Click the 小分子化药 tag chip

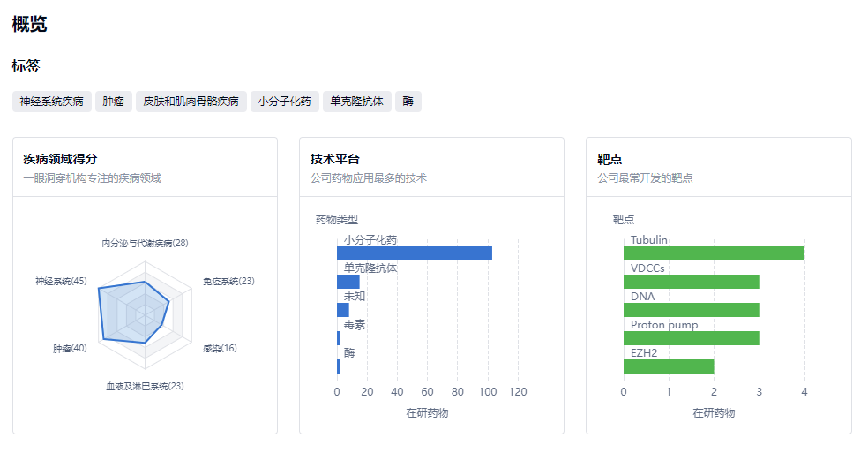tap(284, 102)
